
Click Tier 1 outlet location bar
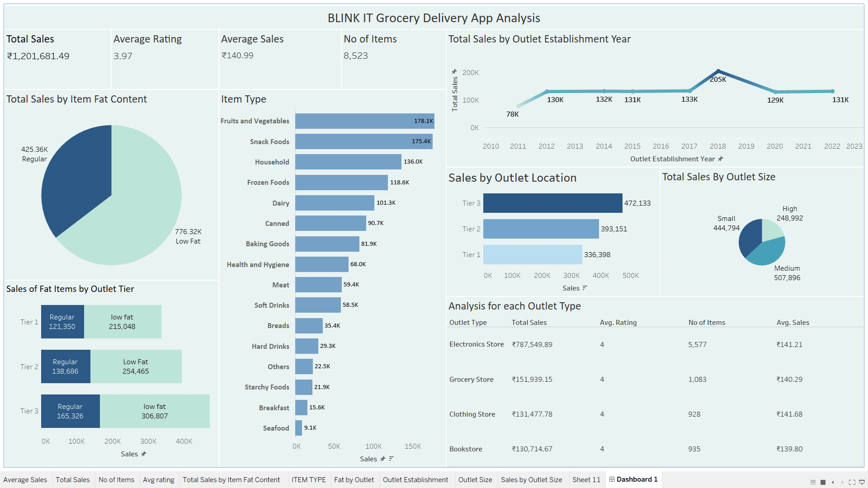point(533,254)
